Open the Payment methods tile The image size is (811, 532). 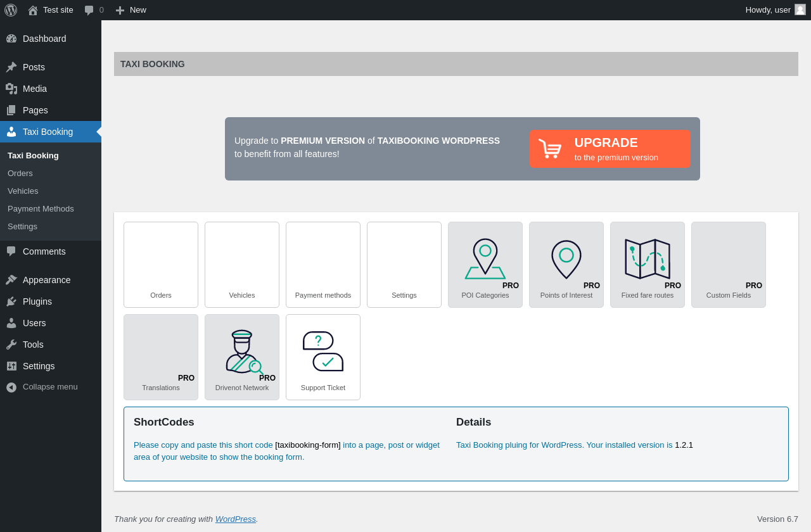tap(323, 265)
